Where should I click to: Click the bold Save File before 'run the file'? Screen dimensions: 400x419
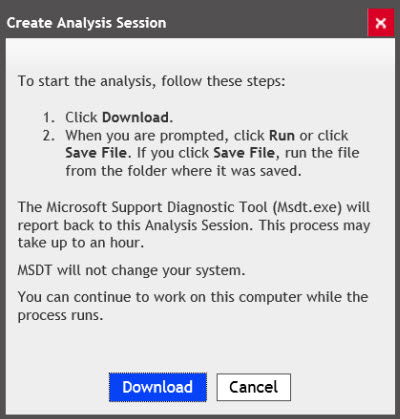(x=244, y=153)
